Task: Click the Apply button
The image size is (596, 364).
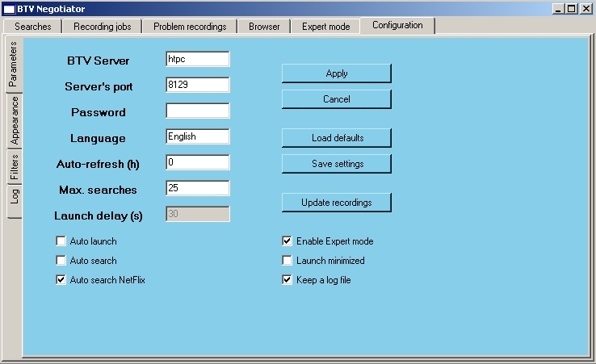Action: (337, 73)
